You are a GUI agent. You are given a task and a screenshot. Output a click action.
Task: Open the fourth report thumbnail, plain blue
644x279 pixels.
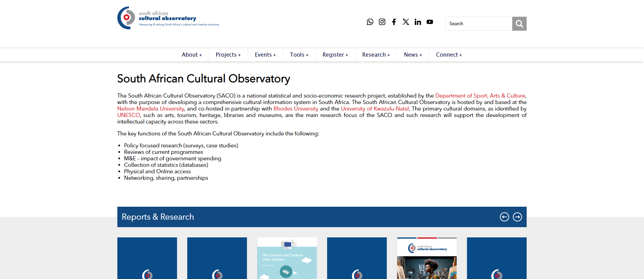click(357, 258)
